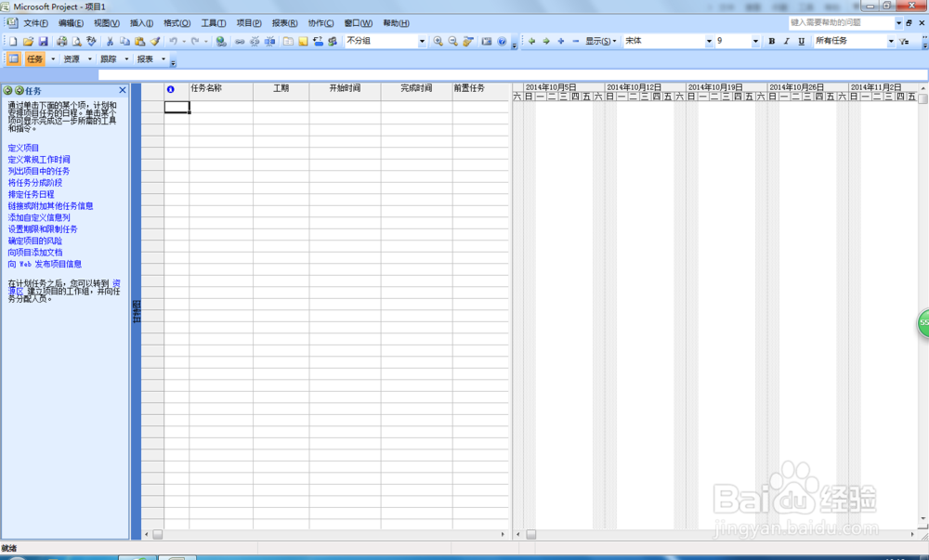Click the Split Task icon
Viewport: 929px width, 560px height.
click(x=269, y=42)
